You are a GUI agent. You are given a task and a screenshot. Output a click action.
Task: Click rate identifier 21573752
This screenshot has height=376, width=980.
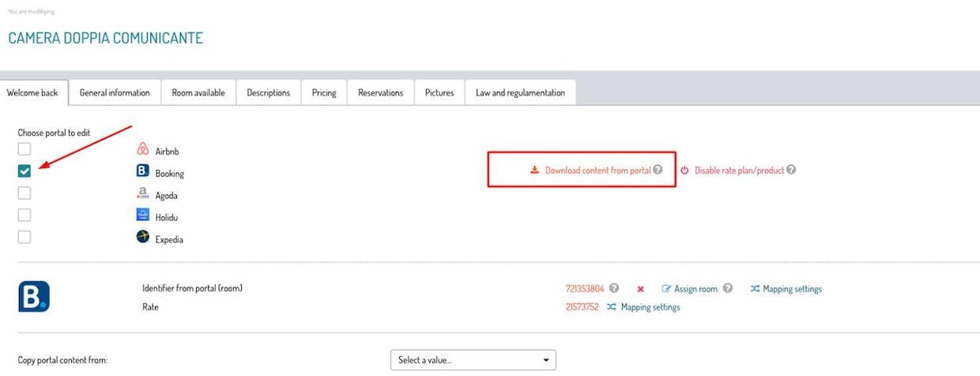(x=582, y=307)
